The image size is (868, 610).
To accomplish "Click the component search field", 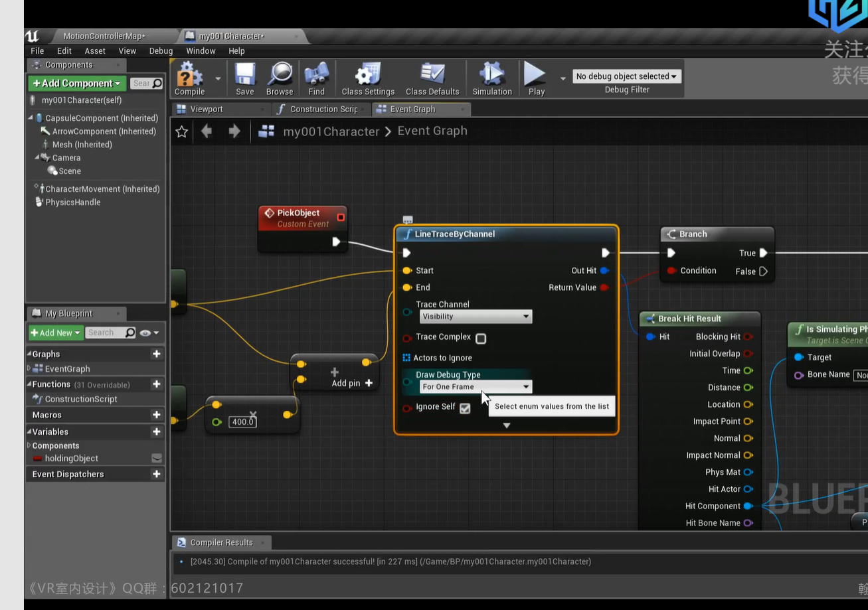I will [146, 84].
